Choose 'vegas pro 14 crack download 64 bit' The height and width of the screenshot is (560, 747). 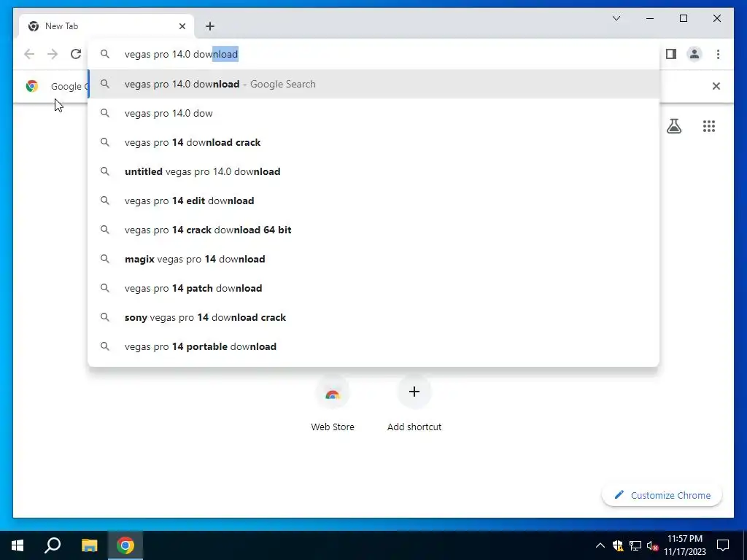click(374, 230)
